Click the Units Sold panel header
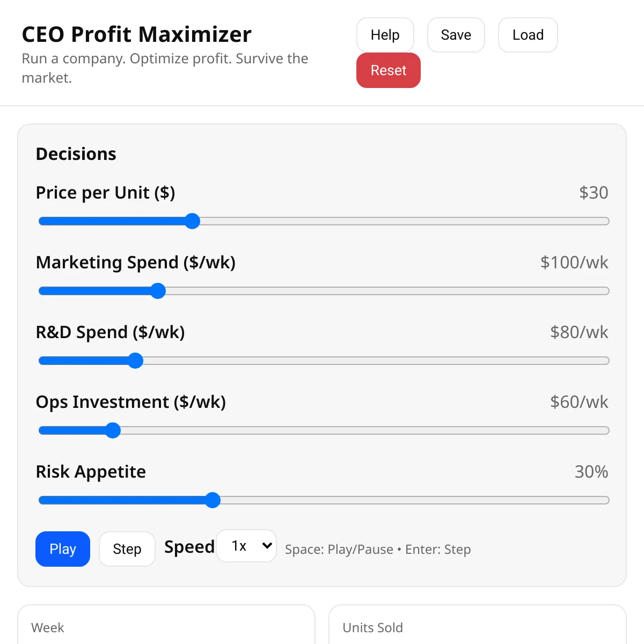Image resolution: width=644 pixels, height=644 pixels. click(x=372, y=627)
